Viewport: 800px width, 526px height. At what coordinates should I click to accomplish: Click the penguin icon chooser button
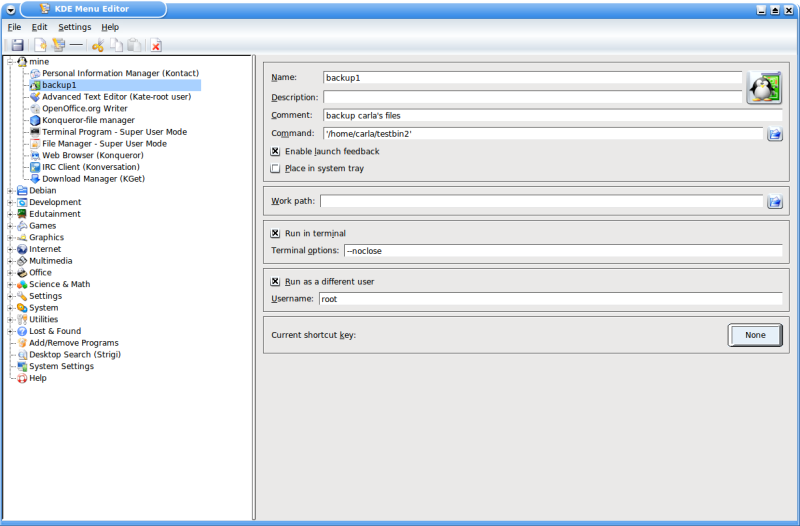(x=764, y=88)
